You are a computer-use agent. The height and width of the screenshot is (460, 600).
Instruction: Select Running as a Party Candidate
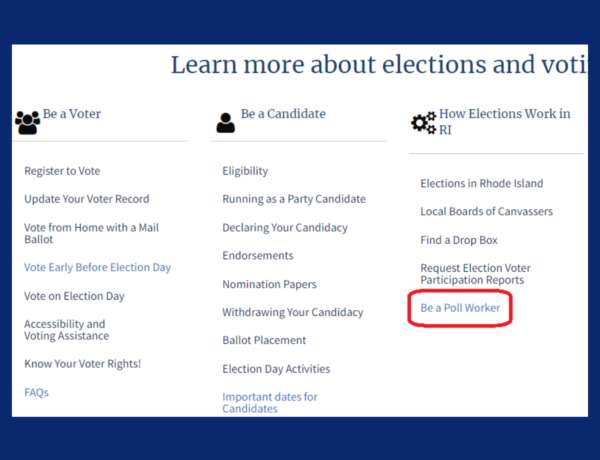coord(294,199)
